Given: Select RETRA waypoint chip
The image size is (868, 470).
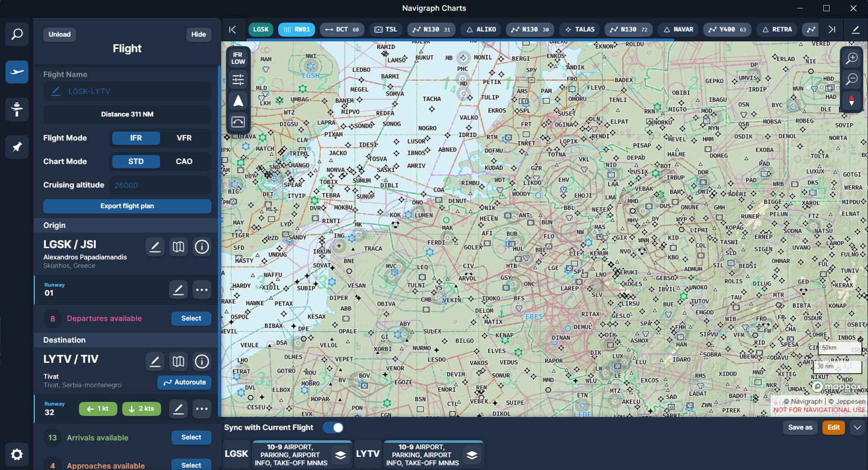Looking at the screenshot, I should (777, 29).
